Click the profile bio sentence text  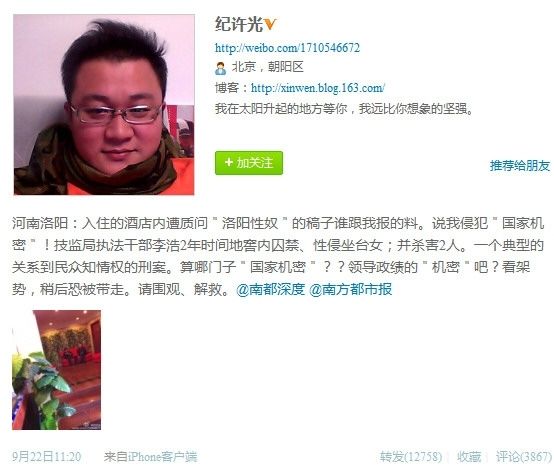344,108
